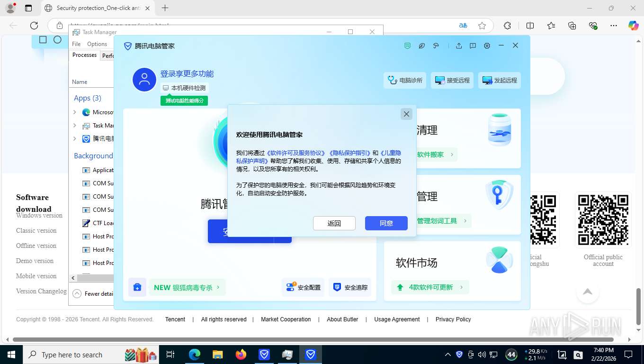
Task: Click Official public account QR code
Action: click(603, 219)
